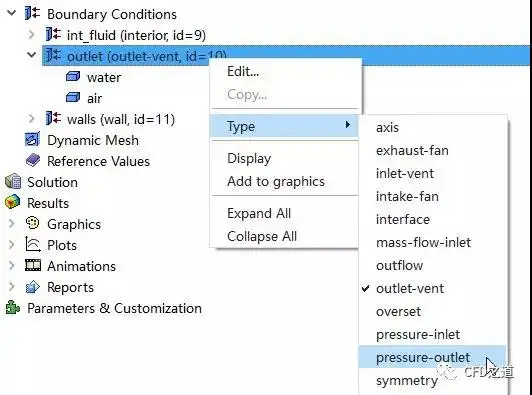Click the Graphics palette icon
Image resolution: width=532 pixels, height=395 pixels.
point(33,223)
